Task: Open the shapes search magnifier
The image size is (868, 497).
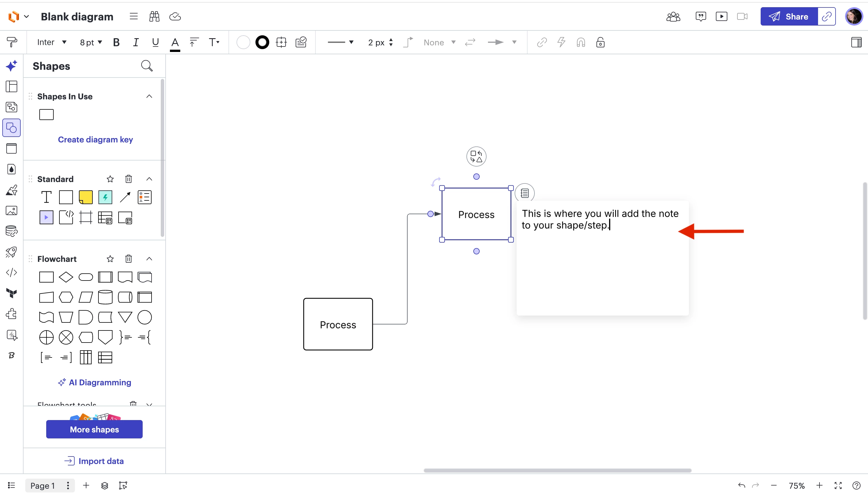Action: (147, 66)
